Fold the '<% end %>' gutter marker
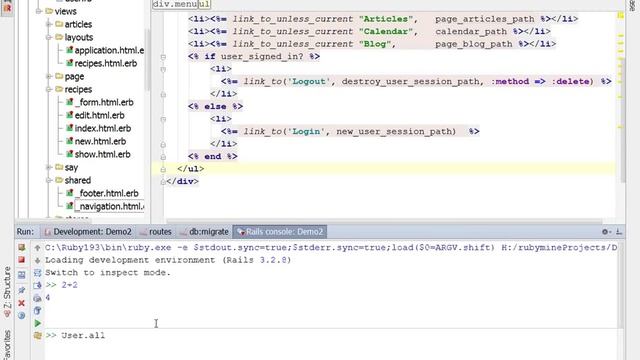This screenshot has width=640, height=360. click(x=163, y=157)
